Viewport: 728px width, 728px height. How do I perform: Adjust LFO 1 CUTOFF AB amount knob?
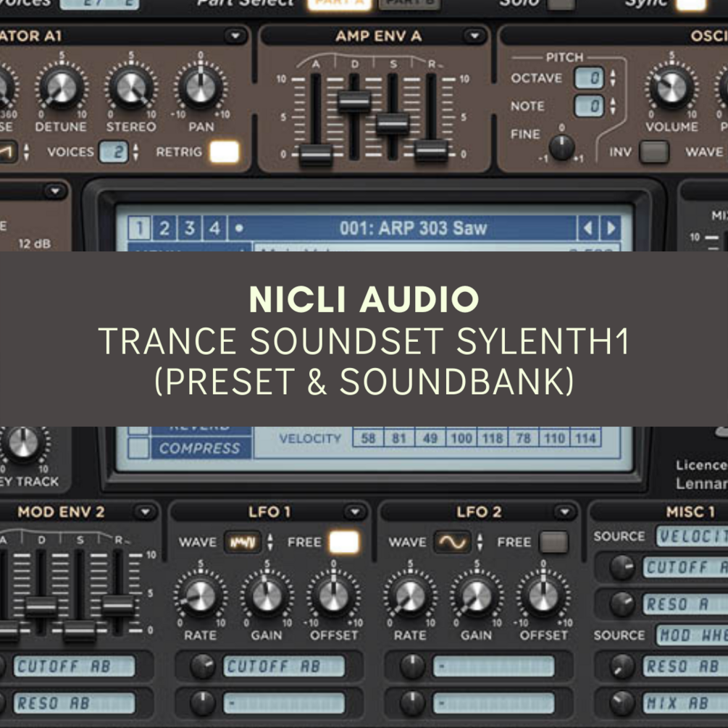pyautogui.click(x=202, y=666)
